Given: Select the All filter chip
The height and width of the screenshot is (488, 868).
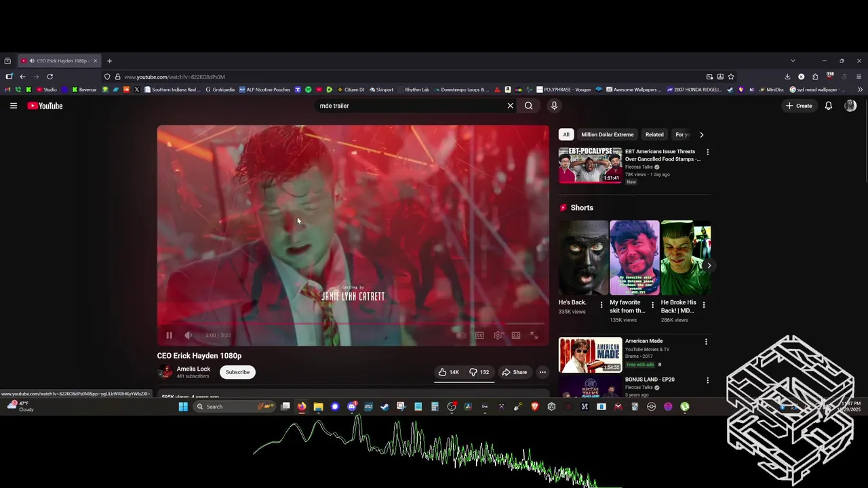Looking at the screenshot, I should (566, 134).
